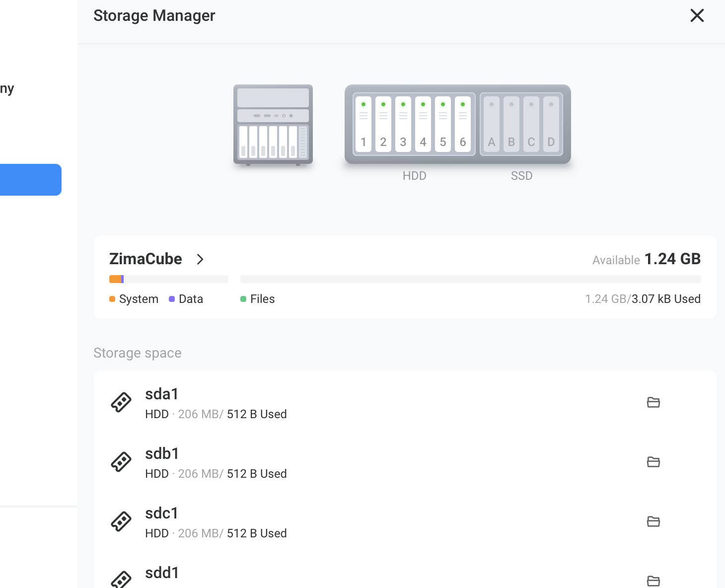Click the Available 1.24 GB text
725x588 pixels.
click(647, 259)
